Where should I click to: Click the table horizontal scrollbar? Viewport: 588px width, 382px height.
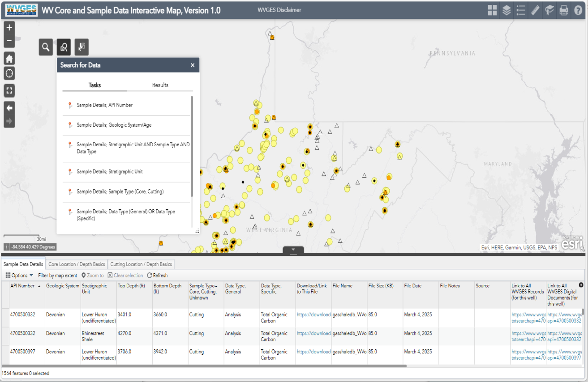[204, 366]
